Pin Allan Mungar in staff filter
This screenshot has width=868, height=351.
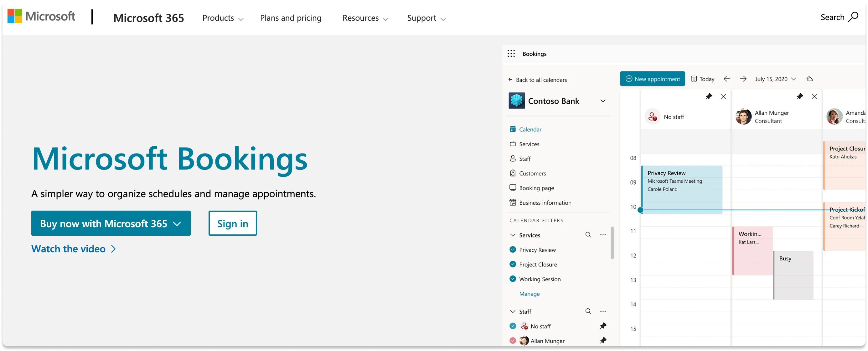(603, 341)
